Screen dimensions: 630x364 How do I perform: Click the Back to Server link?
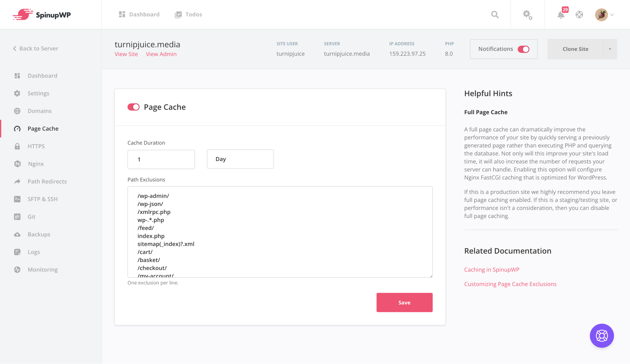pos(35,49)
